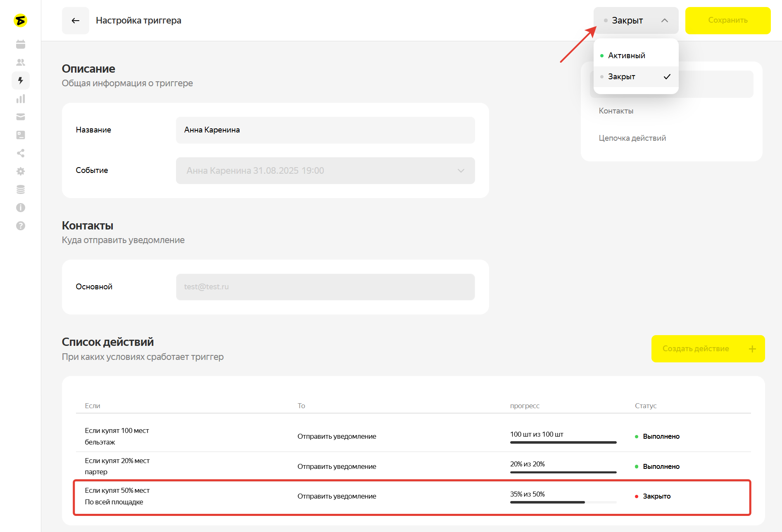Open the users section in sidebar
782x532 pixels.
click(21, 62)
